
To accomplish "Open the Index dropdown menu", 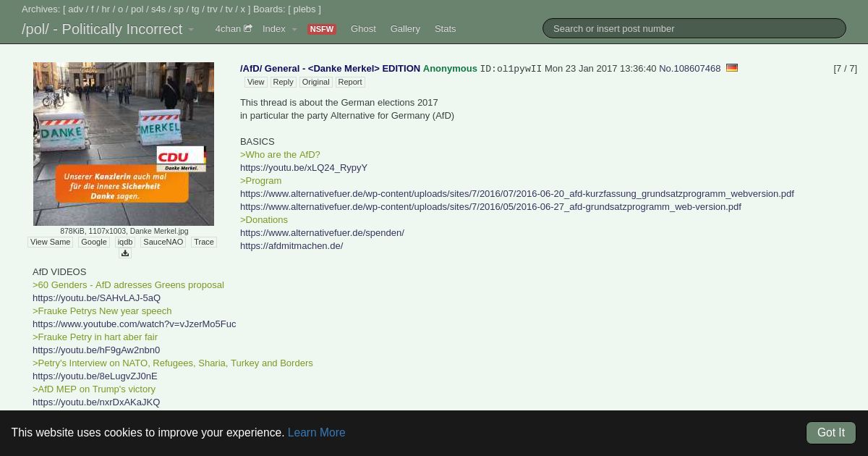I will pyautogui.click(x=279, y=29).
